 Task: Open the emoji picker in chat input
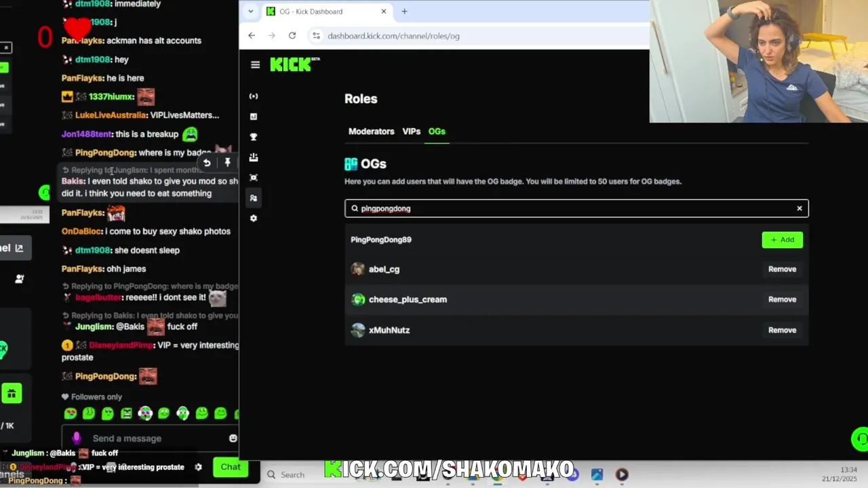click(x=233, y=439)
